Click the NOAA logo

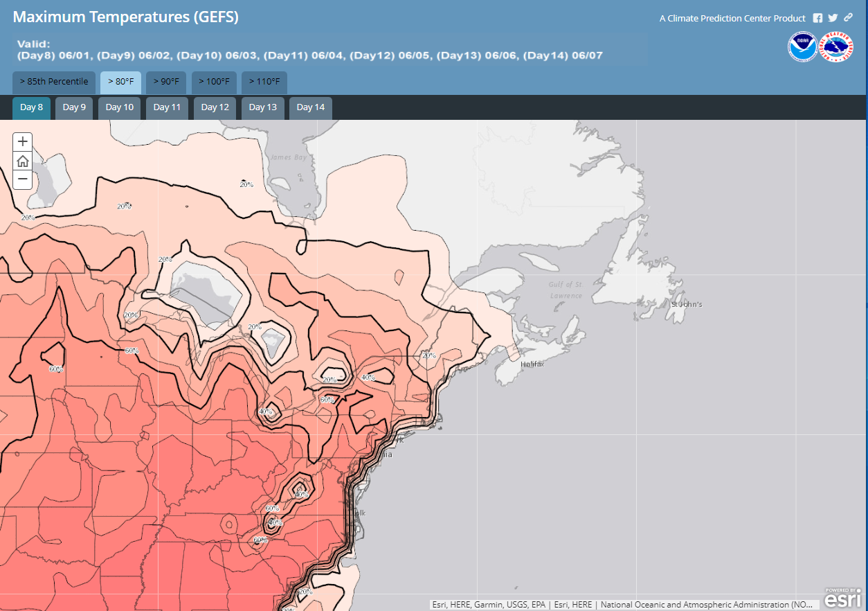point(802,47)
